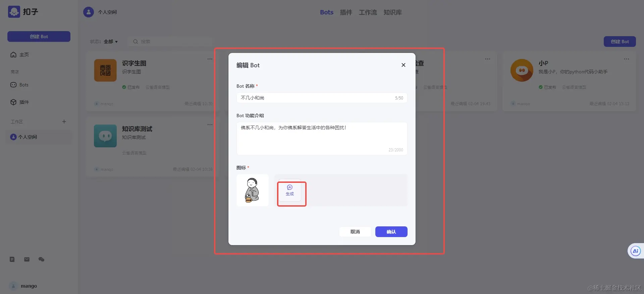Click the Bot name input field
Image resolution: width=644 pixels, height=294 pixels.
322,98
